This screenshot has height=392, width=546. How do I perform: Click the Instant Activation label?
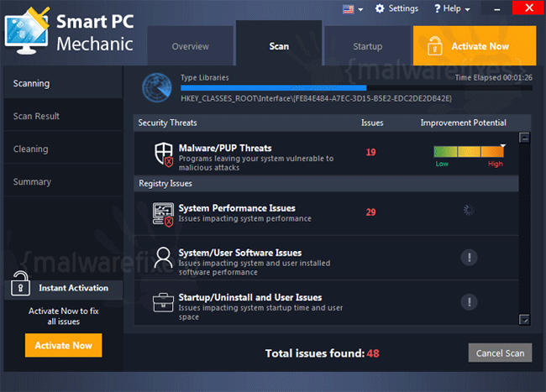(73, 288)
